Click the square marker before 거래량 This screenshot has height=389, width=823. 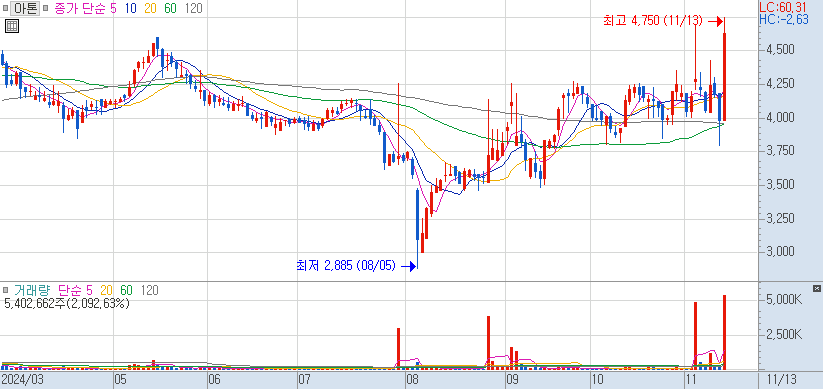coord(6,290)
